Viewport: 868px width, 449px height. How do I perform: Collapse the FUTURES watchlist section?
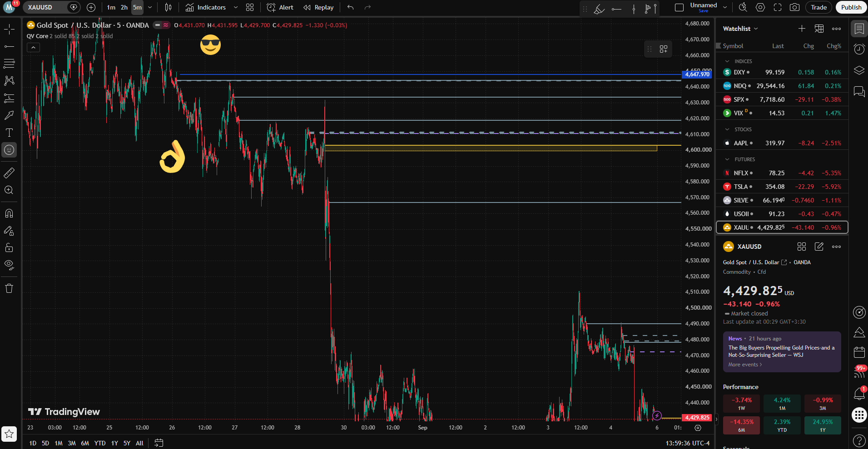click(727, 159)
